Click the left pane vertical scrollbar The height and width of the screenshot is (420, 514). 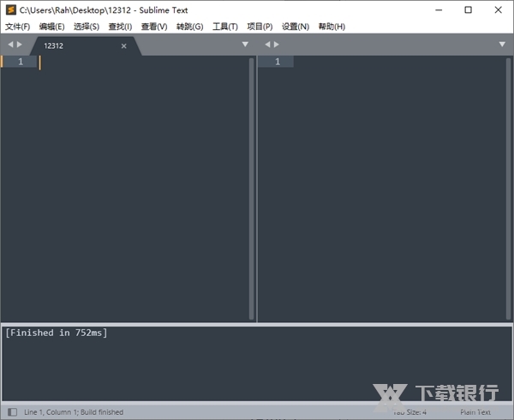coord(251,189)
